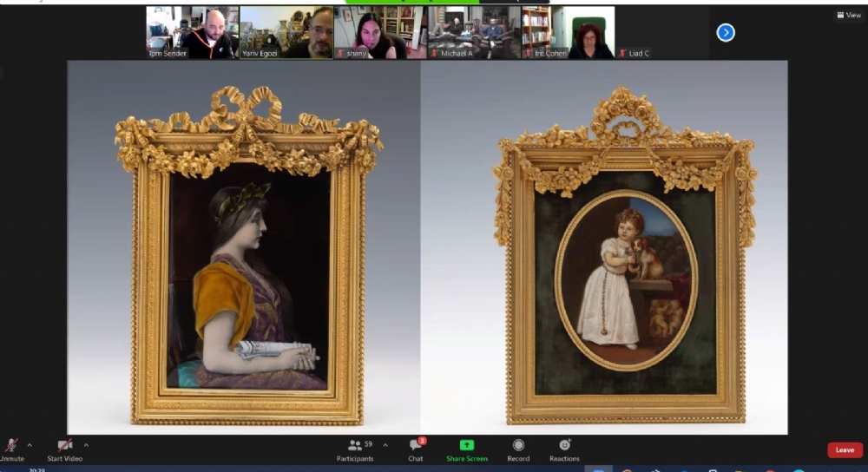Select Yariv Egozi video thumbnail

click(x=286, y=33)
